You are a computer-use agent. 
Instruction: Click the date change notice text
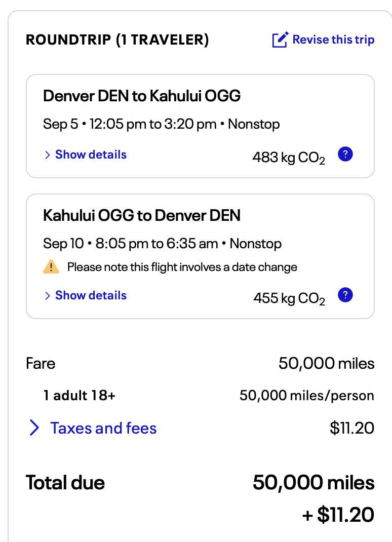click(x=182, y=267)
